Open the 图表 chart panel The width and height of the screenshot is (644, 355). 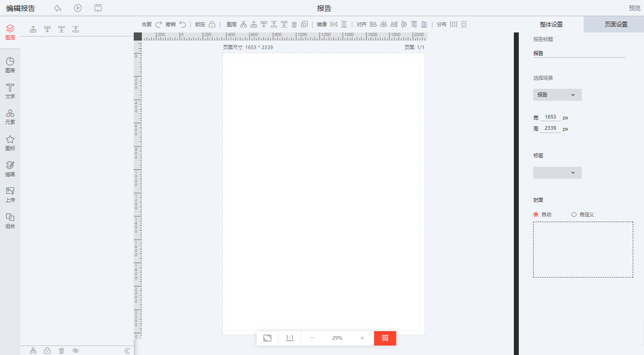coord(10,65)
